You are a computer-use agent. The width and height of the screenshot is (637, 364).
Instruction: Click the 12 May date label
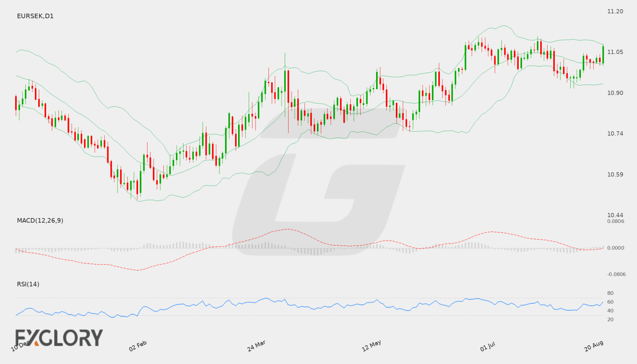pos(372,346)
